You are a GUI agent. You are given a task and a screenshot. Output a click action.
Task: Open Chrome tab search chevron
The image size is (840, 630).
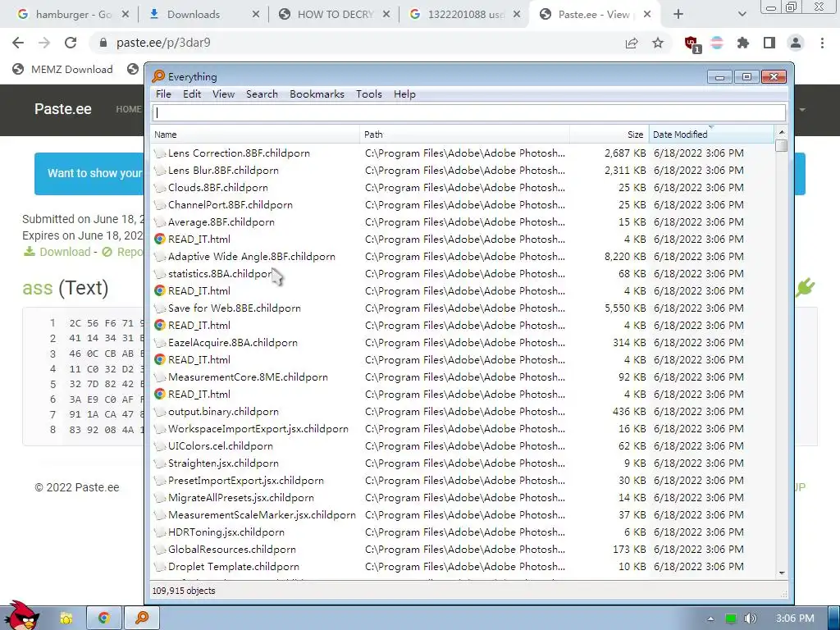coord(742,15)
